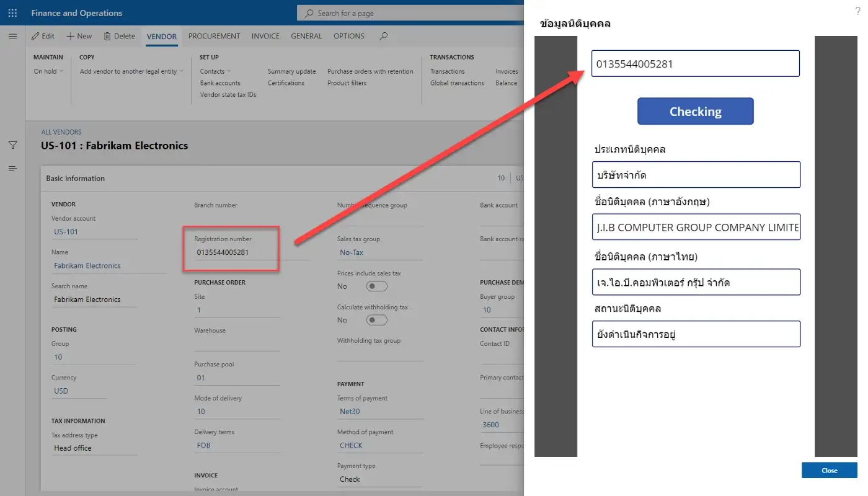Click Certifications option
The image size is (868, 496).
pos(286,83)
